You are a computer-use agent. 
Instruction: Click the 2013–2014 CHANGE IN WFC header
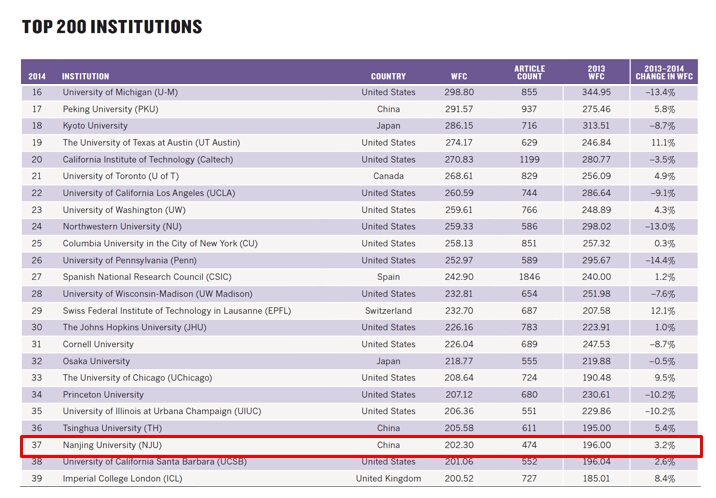[x=663, y=72]
